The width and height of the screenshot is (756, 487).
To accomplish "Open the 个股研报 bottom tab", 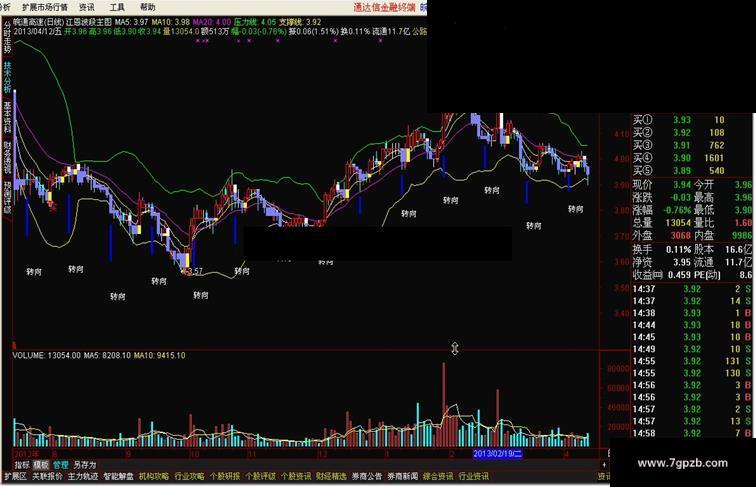I will pos(225,476).
